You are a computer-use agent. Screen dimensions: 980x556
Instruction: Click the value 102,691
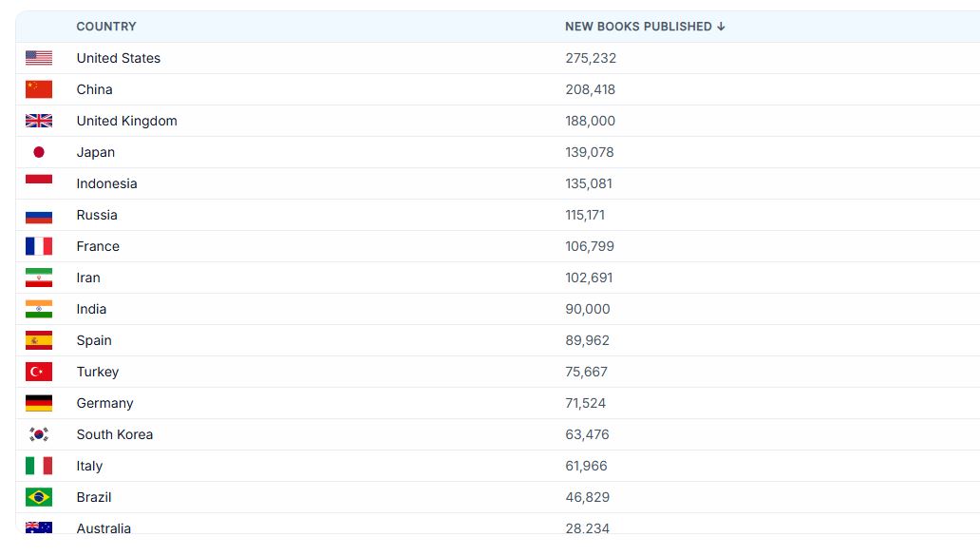[x=589, y=278]
